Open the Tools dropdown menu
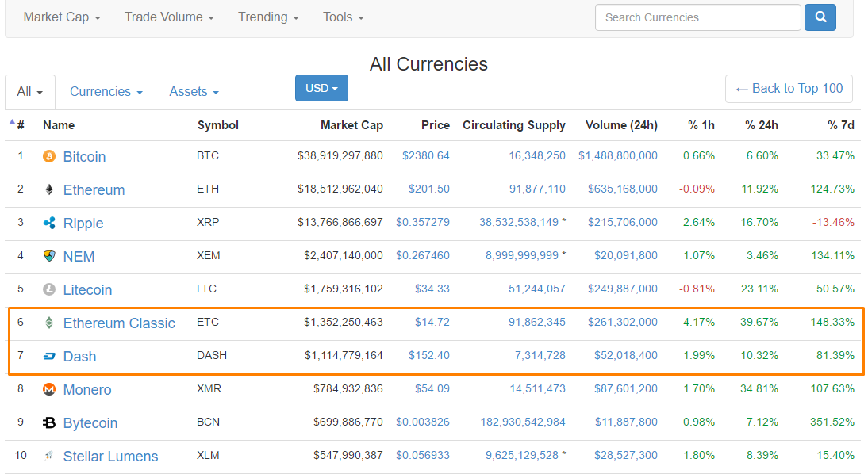 point(344,17)
